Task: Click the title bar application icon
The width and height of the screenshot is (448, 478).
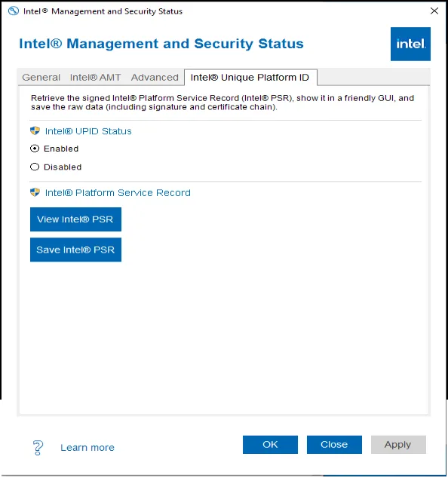Action: (14, 11)
